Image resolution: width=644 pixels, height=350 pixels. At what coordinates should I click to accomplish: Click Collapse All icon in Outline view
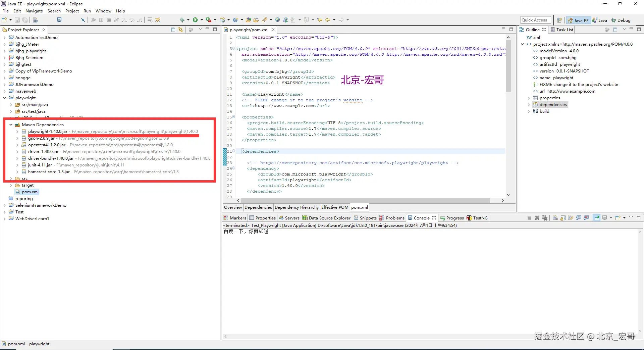(x=615, y=30)
